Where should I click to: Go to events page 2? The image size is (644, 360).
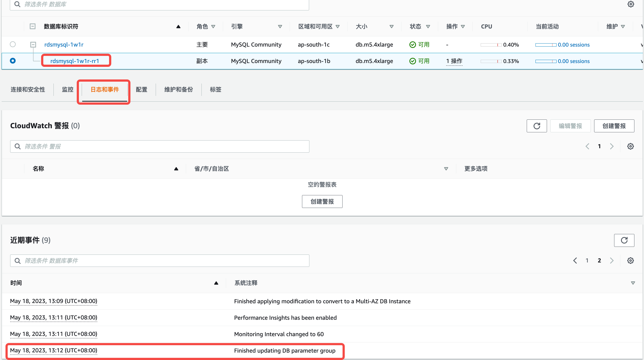tap(599, 261)
